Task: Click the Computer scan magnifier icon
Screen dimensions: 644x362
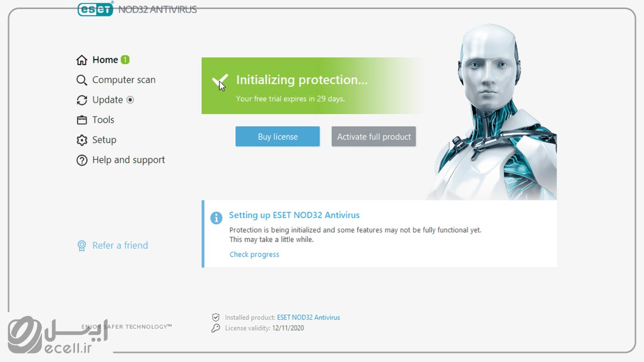Action: tap(82, 80)
